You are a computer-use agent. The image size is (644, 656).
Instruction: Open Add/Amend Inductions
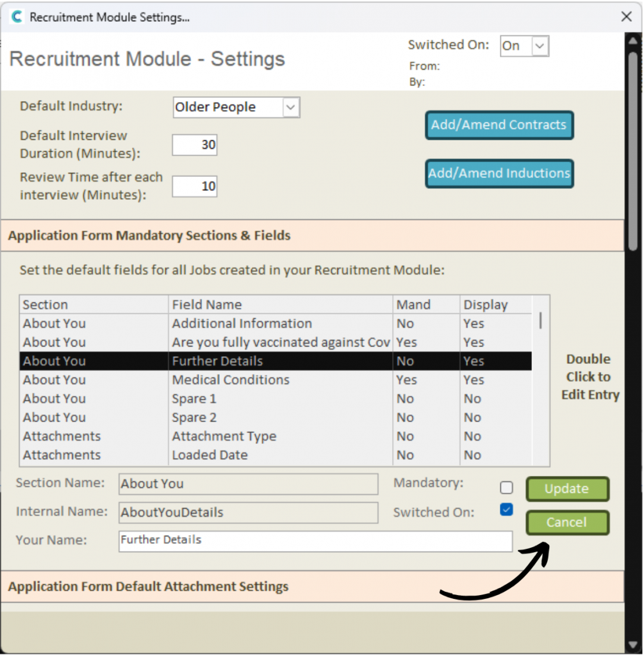click(x=499, y=173)
